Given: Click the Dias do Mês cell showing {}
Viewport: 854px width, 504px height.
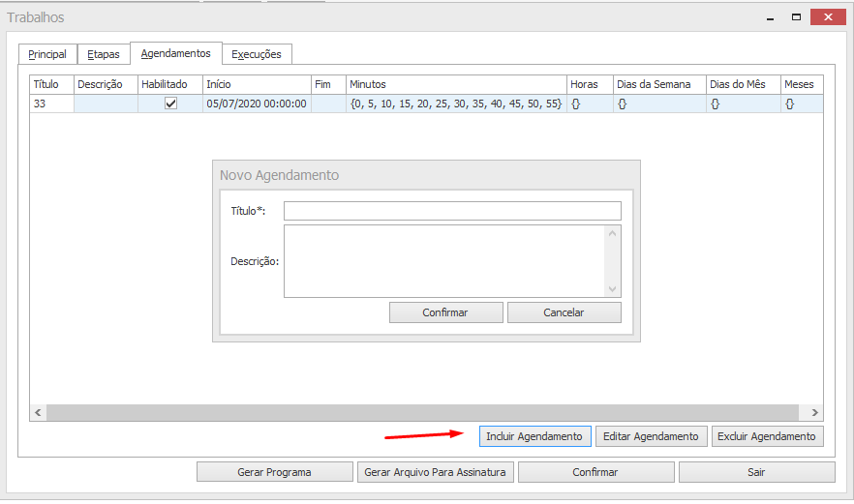Looking at the screenshot, I should click(744, 104).
